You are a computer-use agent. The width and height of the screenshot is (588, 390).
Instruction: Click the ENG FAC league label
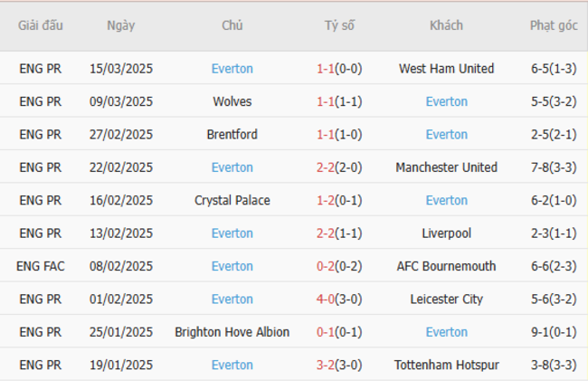click(x=41, y=266)
